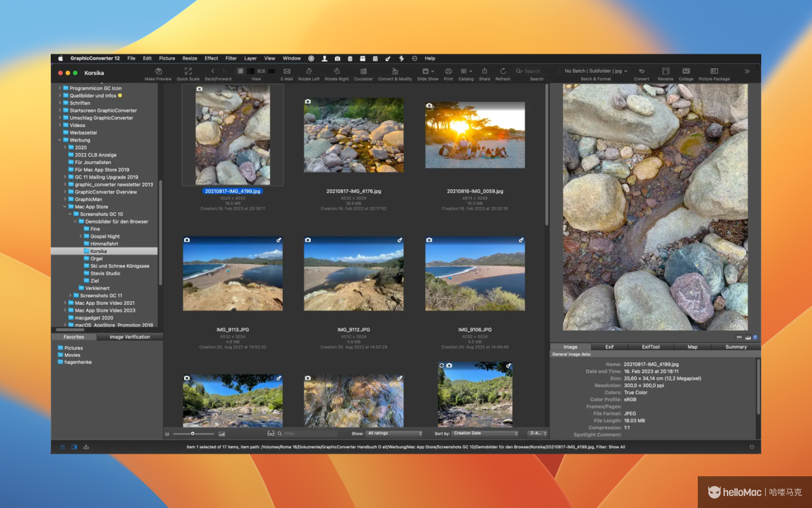Open the Batch & Format dropdown
The width and height of the screenshot is (812, 508).
(x=596, y=71)
